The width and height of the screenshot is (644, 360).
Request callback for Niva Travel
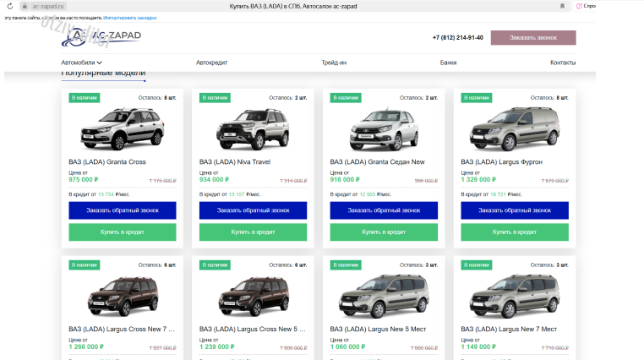pos(253,210)
